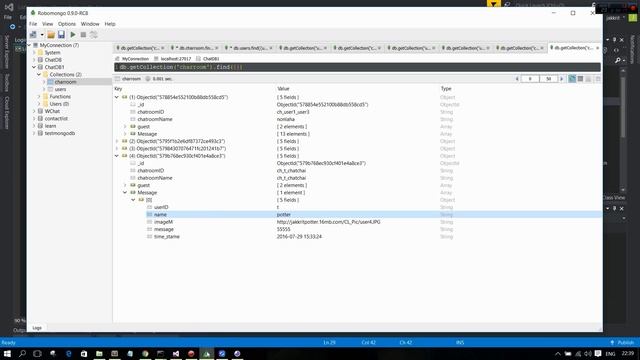Run the query with green Execute icon
The height and width of the screenshot is (360, 640).
tap(73, 35)
